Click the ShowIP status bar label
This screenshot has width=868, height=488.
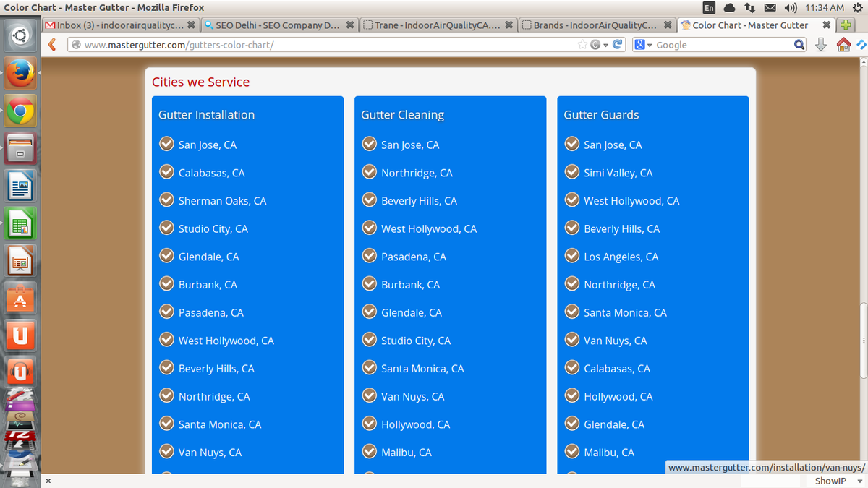click(830, 481)
